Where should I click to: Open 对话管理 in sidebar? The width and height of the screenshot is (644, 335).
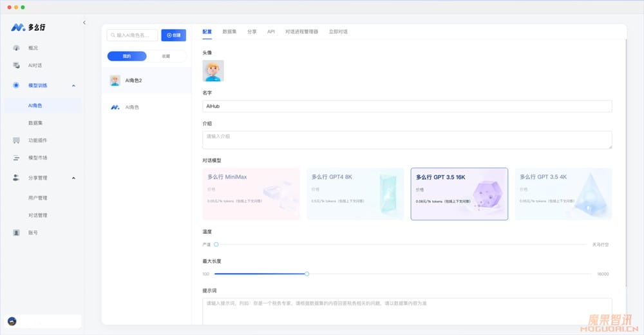(38, 215)
